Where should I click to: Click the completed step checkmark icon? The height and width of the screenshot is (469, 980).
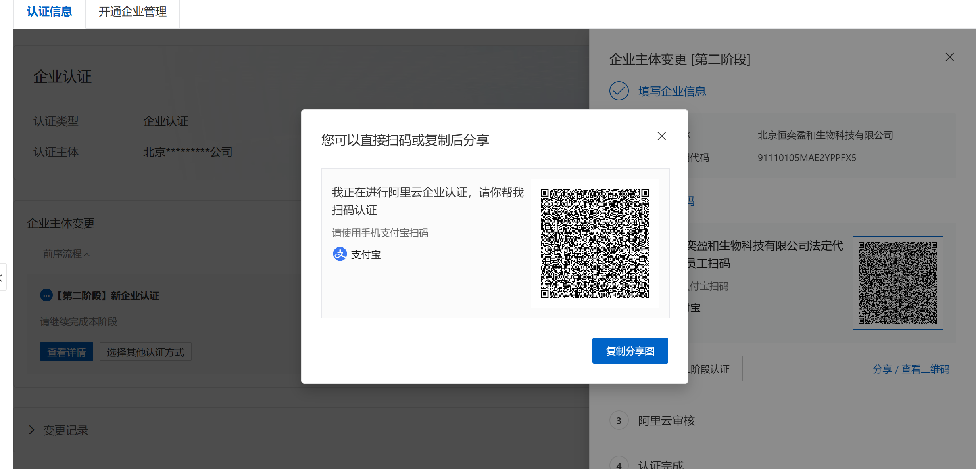coord(619,91)
